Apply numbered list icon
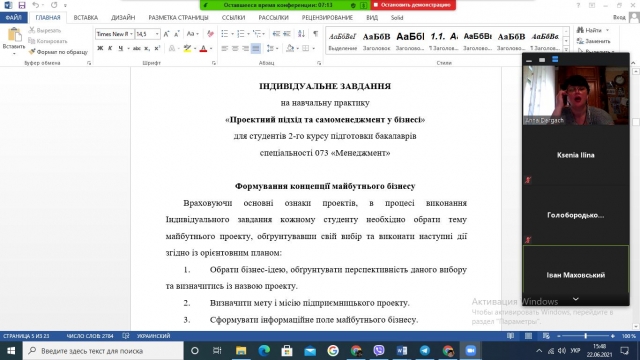The width and height of the screenshot is (640, 360). pyautogui.click(x=241, y=34)
